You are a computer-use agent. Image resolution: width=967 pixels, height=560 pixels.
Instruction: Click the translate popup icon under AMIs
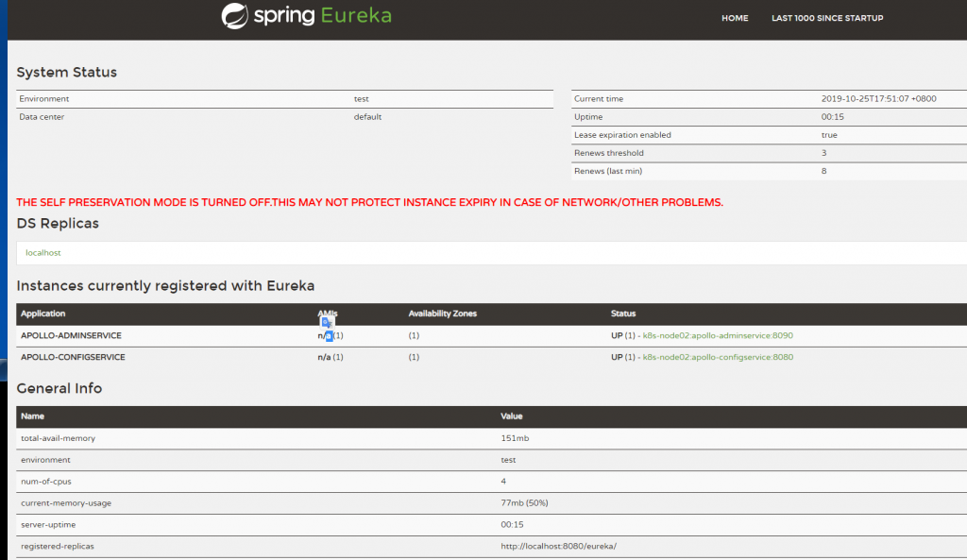327,323
